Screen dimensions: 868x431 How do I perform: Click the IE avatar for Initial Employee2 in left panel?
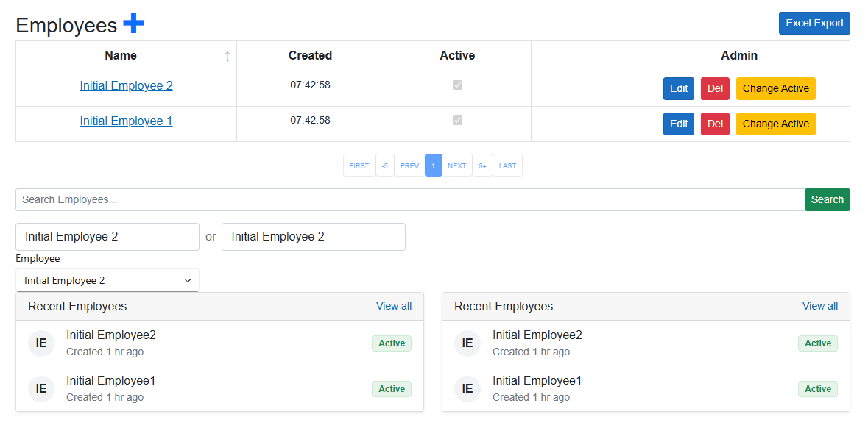41,343
